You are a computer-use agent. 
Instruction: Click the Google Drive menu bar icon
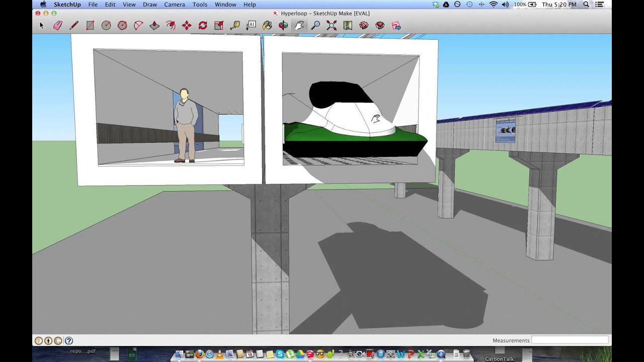tap(446, 5)
